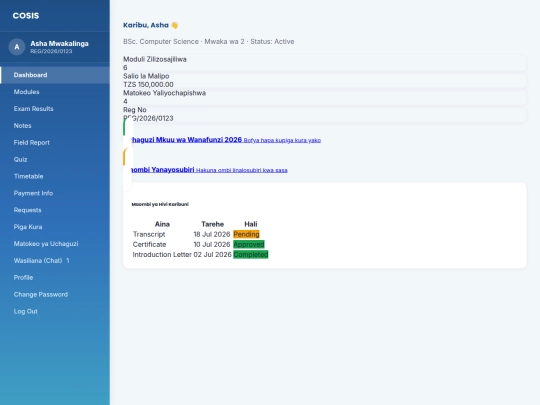This screenshot has width=540, height=405.
Task: Click the unread badge '1' beside Chat
Action: coord(68,261)
